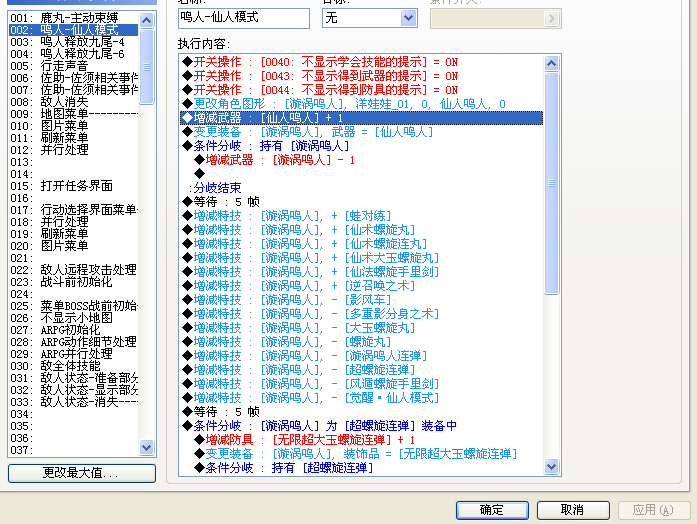
Task: Select command 更改角色图形 漩涡鸣人
Action: point(361,104)
